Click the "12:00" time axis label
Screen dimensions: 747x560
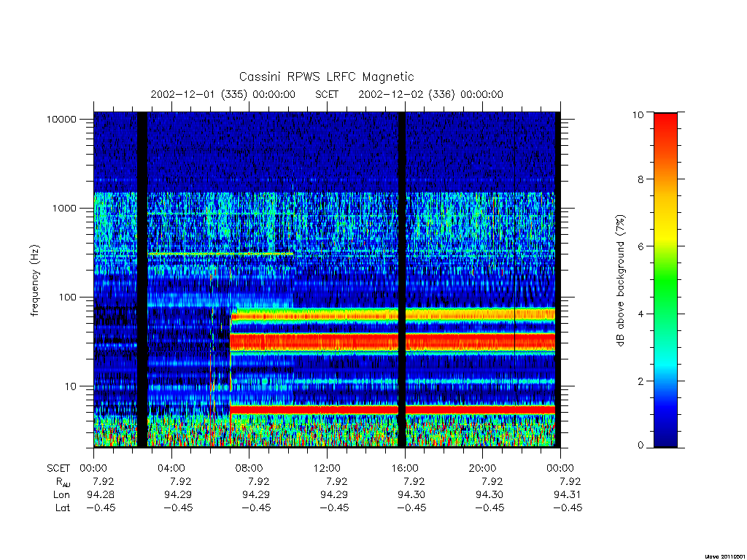pyautogui.click(x=327, y=468)
